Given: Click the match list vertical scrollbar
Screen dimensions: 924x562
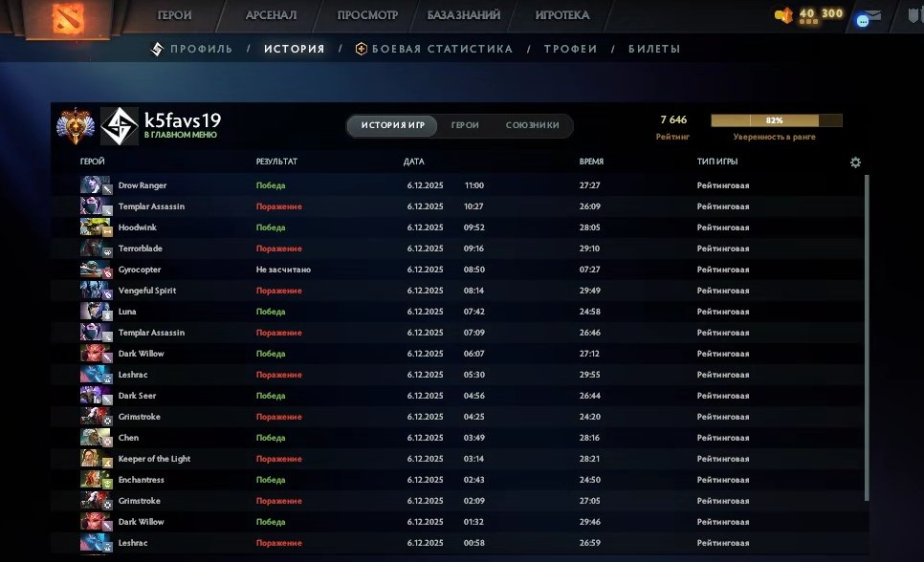Looking at the screenshot, I should tap(867, 335).
